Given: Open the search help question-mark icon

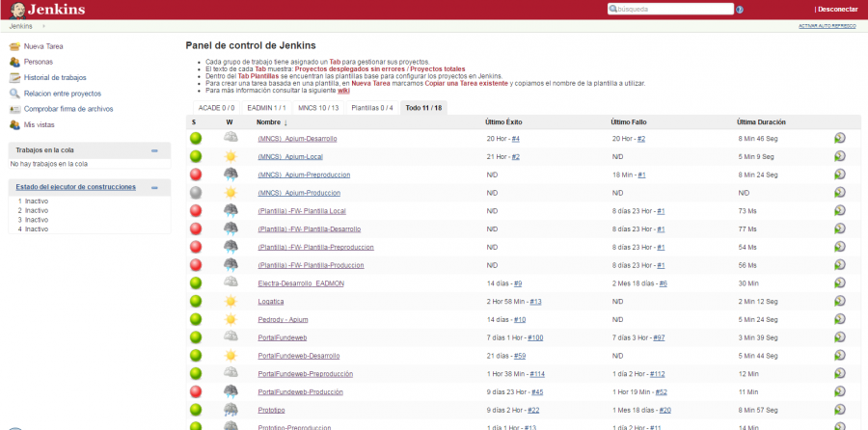Looking at the screenshot, I should coord(740,10).
